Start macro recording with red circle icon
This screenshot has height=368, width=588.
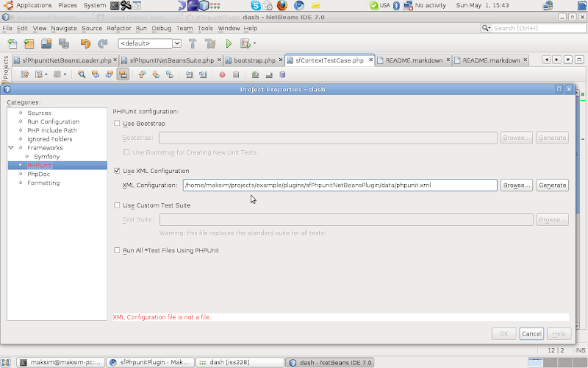(x=222, y=74)
